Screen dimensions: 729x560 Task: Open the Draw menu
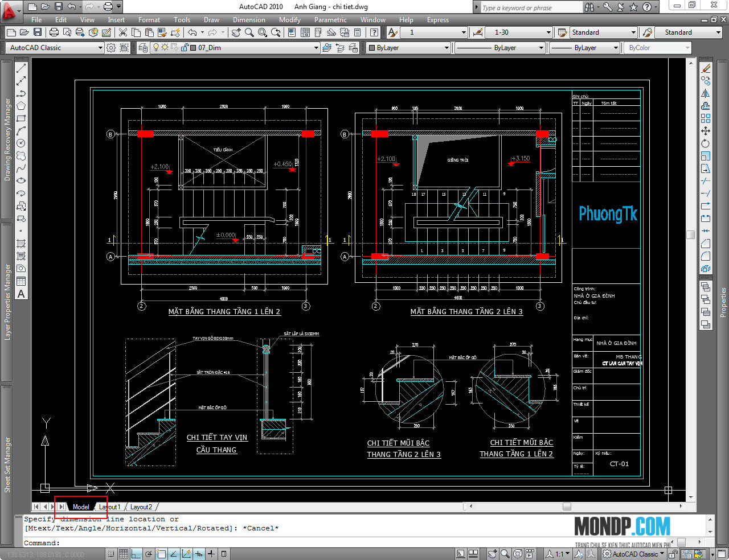click(x=211, y=20)
